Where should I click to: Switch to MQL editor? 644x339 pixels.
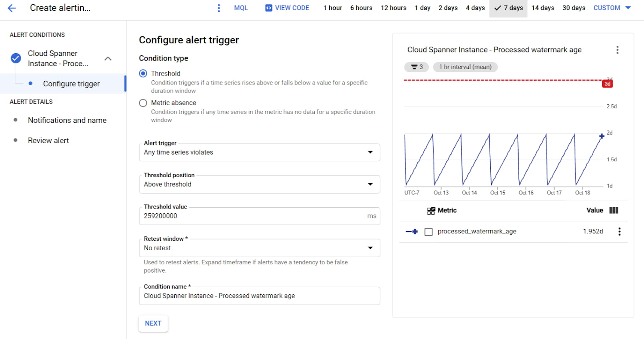click(241, 8)
